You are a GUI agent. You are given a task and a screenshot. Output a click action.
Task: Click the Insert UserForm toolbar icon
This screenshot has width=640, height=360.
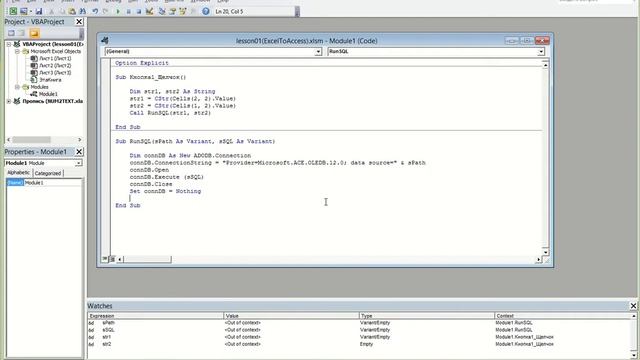tap(24, 11)
